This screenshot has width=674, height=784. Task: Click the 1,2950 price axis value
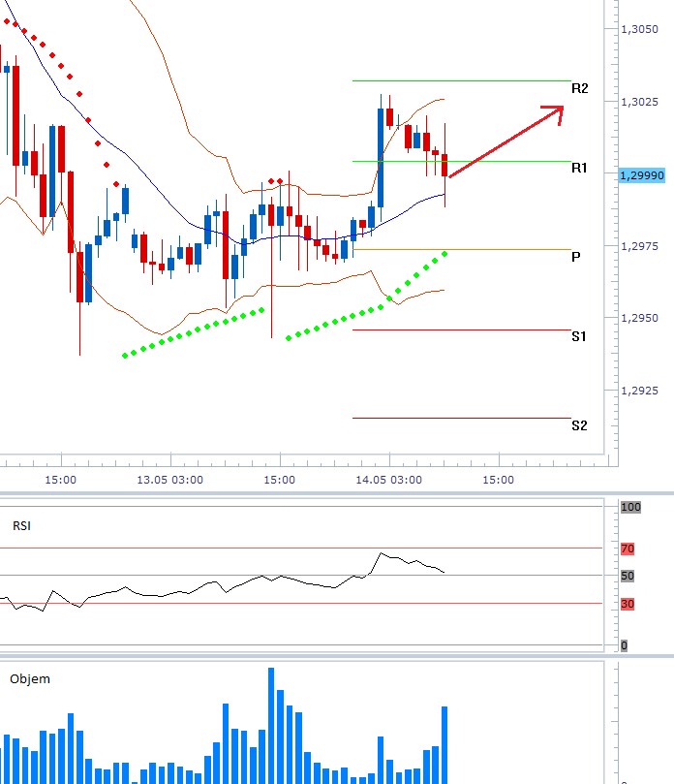pyautogui.click(x=639, y=318)
